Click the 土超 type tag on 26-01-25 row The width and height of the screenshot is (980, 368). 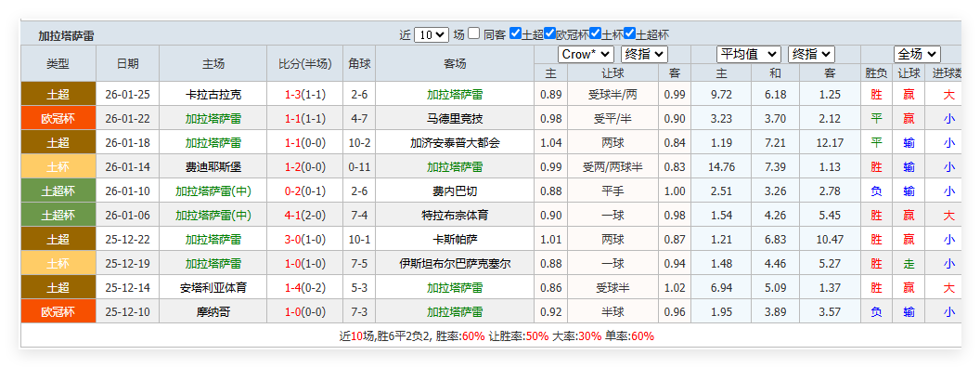tap(58, 95)
